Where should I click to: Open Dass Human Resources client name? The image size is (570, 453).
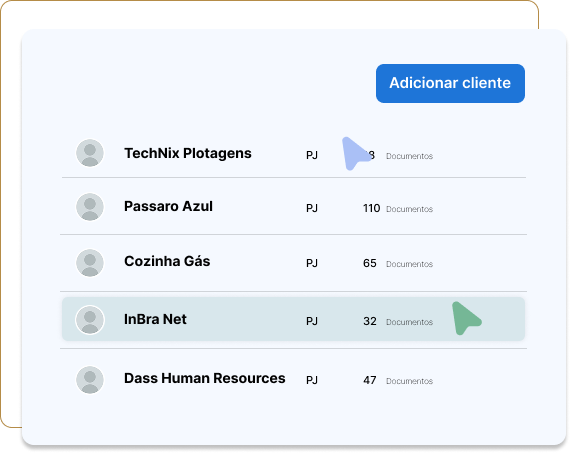(205, 378)
